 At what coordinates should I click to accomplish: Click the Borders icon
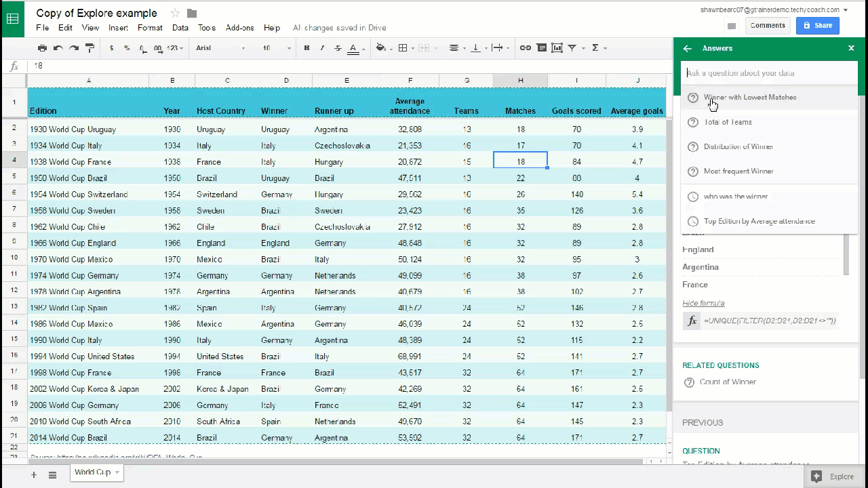click(x=403, y=48)
